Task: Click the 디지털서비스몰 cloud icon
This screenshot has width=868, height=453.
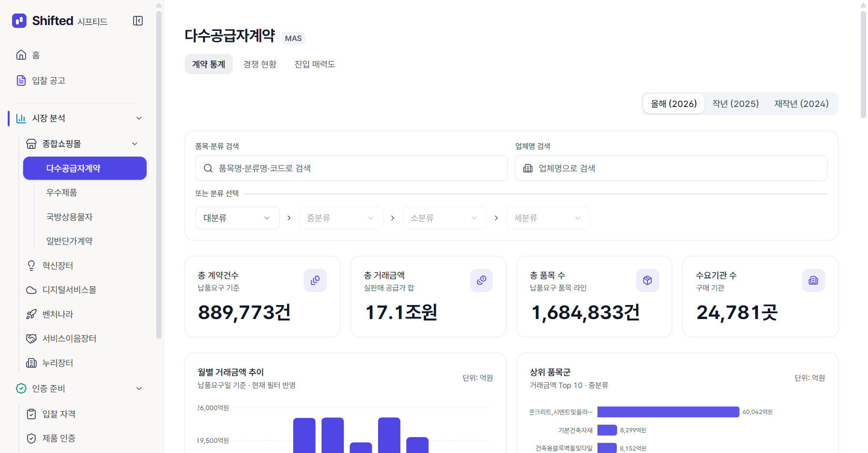Action: click(31, 290)
